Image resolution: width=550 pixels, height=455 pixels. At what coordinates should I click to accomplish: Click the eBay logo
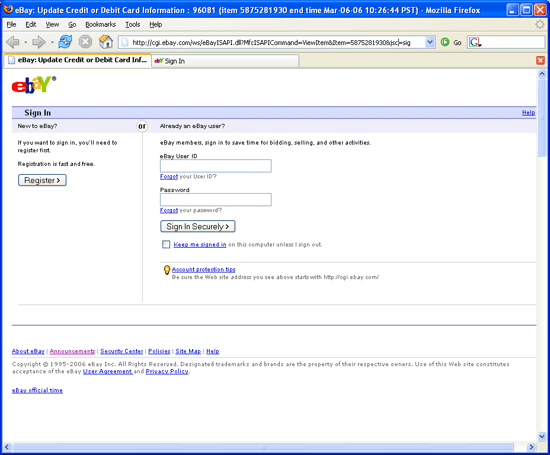[34, 85]
